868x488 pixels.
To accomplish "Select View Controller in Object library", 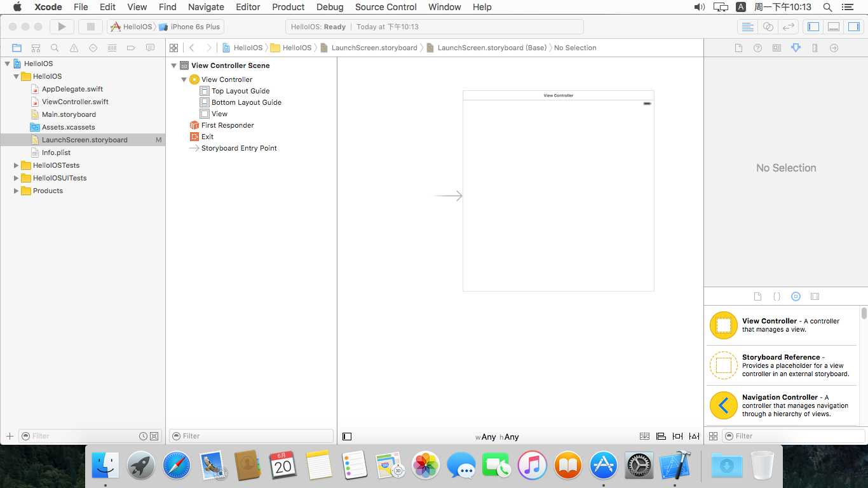I will 781,325.
